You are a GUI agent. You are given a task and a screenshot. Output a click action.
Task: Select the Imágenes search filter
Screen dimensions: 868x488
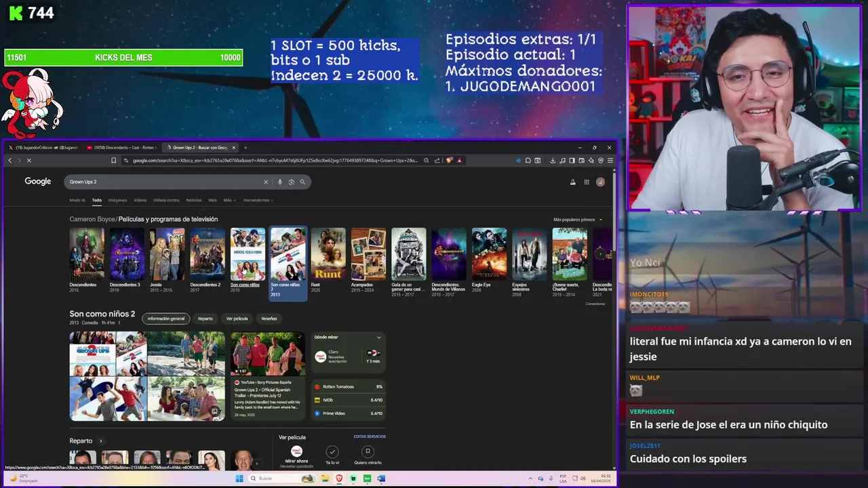117,200
